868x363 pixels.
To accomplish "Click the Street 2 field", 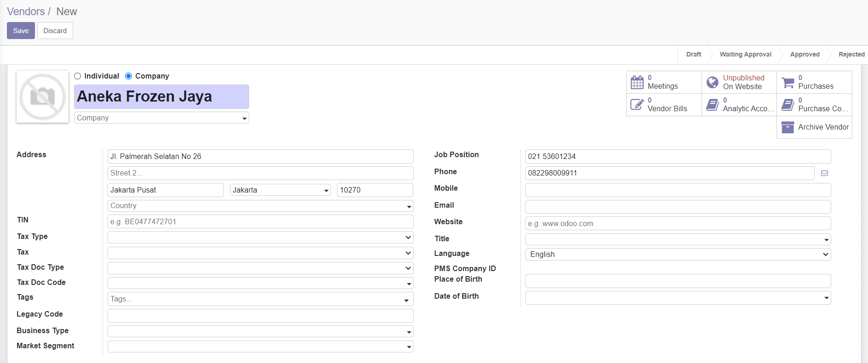I will pyautogui.click(x=260, y=173).
